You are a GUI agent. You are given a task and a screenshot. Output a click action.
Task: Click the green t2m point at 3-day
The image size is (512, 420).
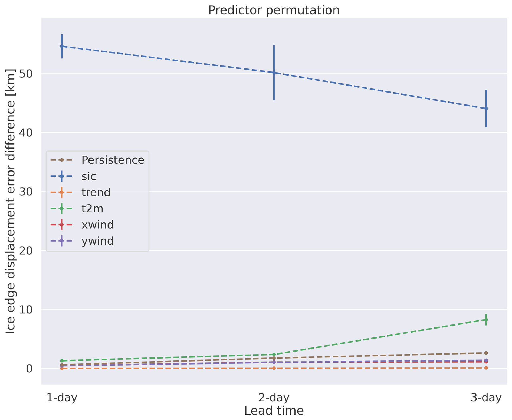click(486, 320)
